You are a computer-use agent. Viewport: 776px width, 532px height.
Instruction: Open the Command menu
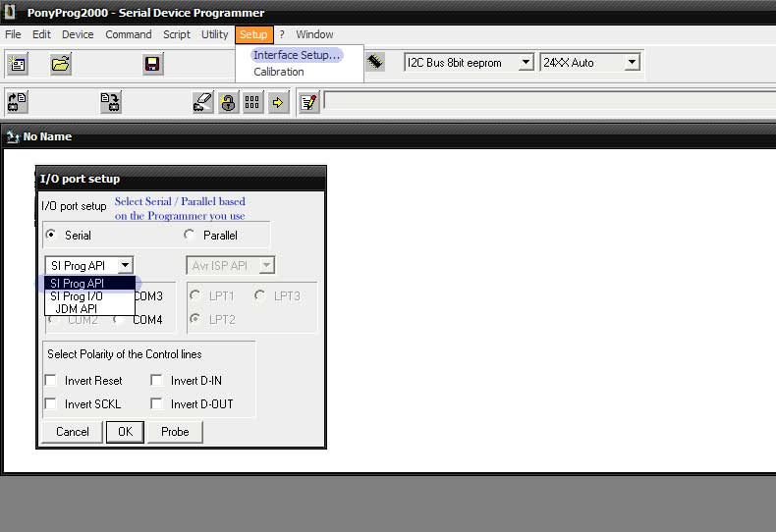point(129,34)
